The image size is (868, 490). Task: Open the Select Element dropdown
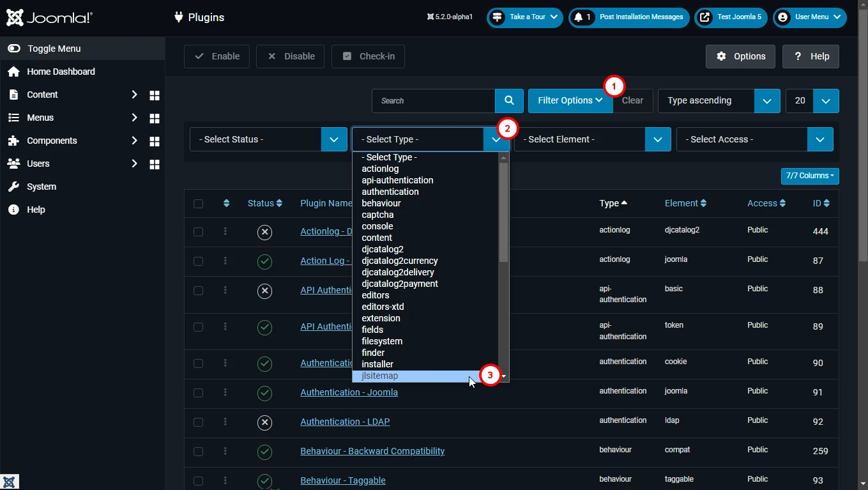pyautogui.click(x=592, y=139)
